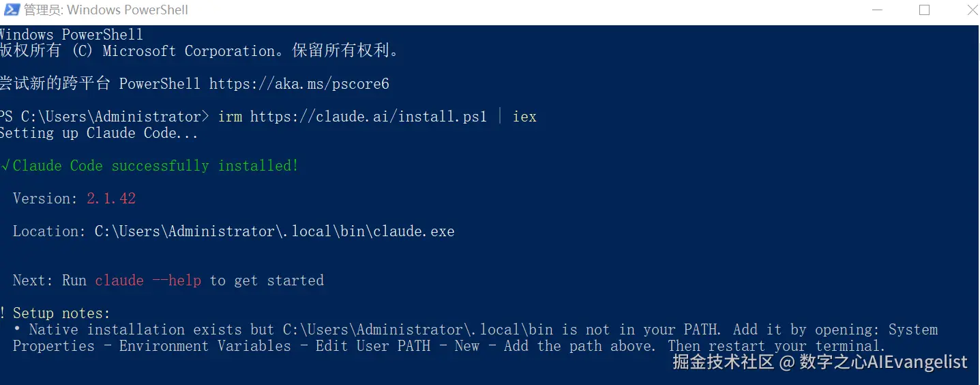Click the claude.exe location path
This screenshot has width=980, height=385.
274,231
